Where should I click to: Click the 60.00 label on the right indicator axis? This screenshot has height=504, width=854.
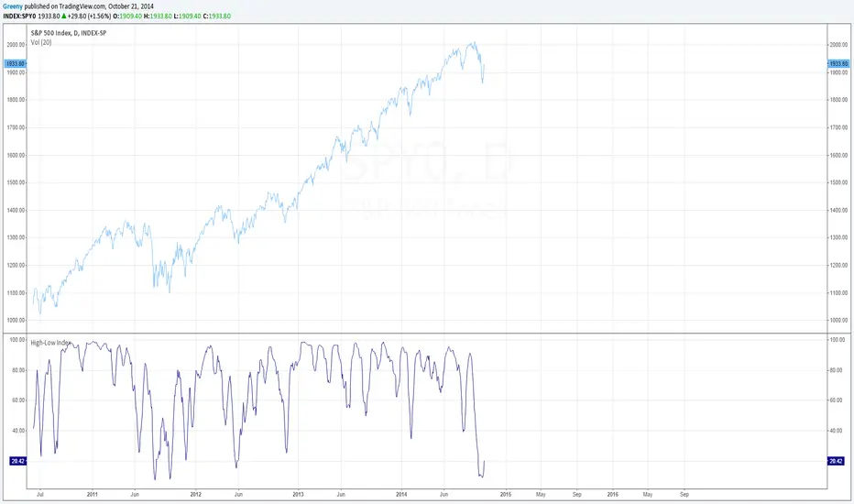click(836, 400)
